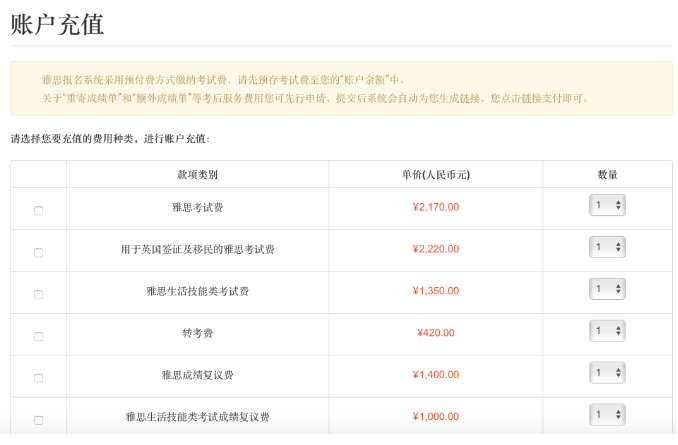Click the 请选择您要充值的费用种类 instruction text

[x=110, y=139]
